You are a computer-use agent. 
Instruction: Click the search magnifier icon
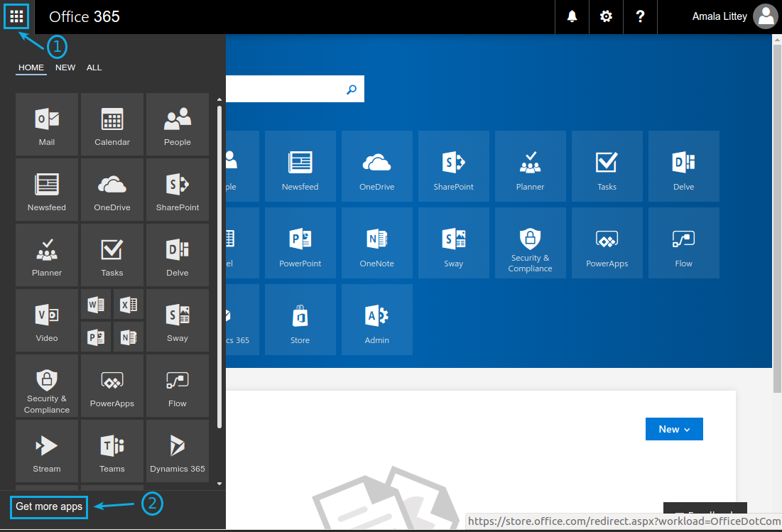point(352,89)
